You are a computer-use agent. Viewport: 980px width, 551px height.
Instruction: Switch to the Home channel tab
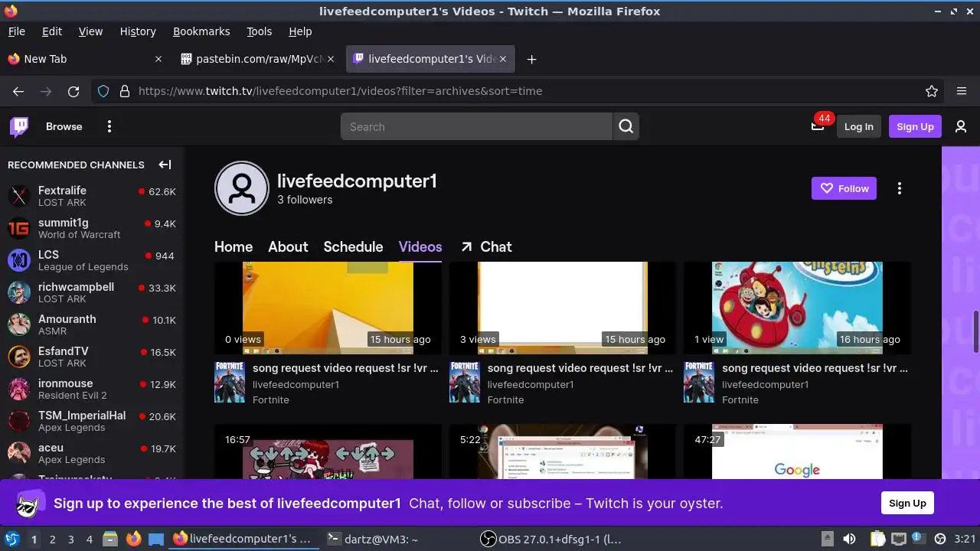234,247
